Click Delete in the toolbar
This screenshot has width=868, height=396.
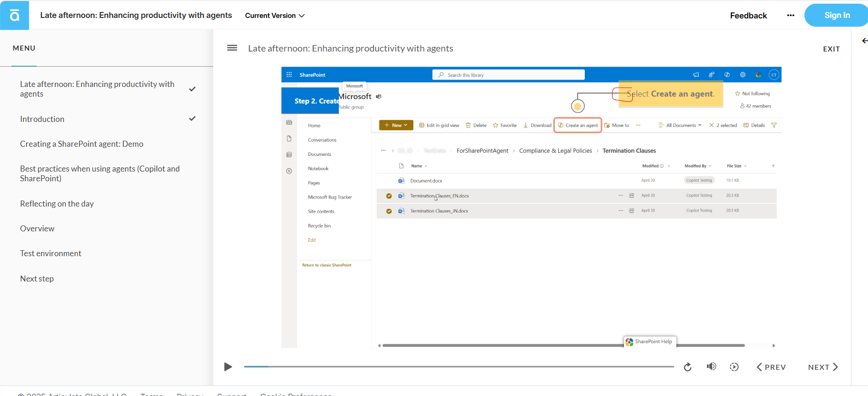pos(476,125)
